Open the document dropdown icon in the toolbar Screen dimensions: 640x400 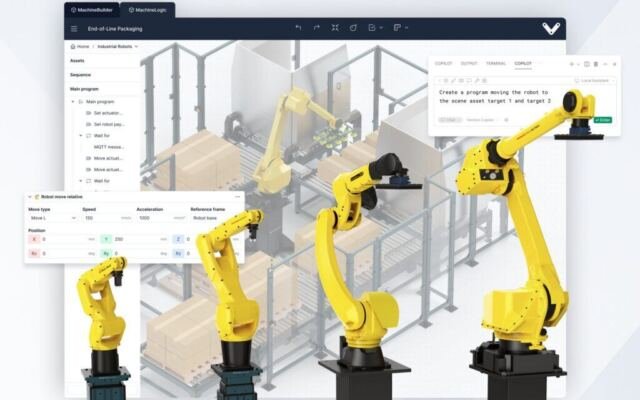(x=375, y=28)
